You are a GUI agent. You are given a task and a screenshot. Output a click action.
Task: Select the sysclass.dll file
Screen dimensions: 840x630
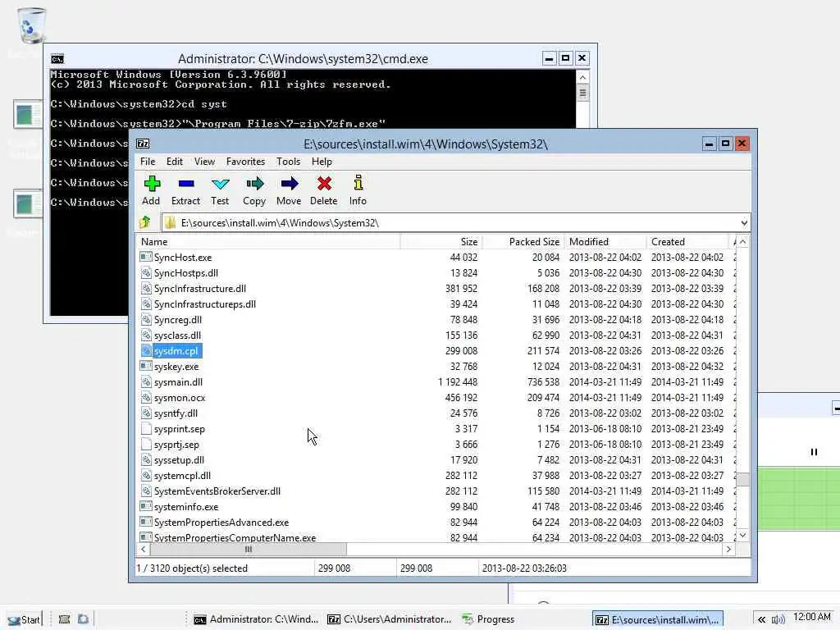tap(177, 336)
